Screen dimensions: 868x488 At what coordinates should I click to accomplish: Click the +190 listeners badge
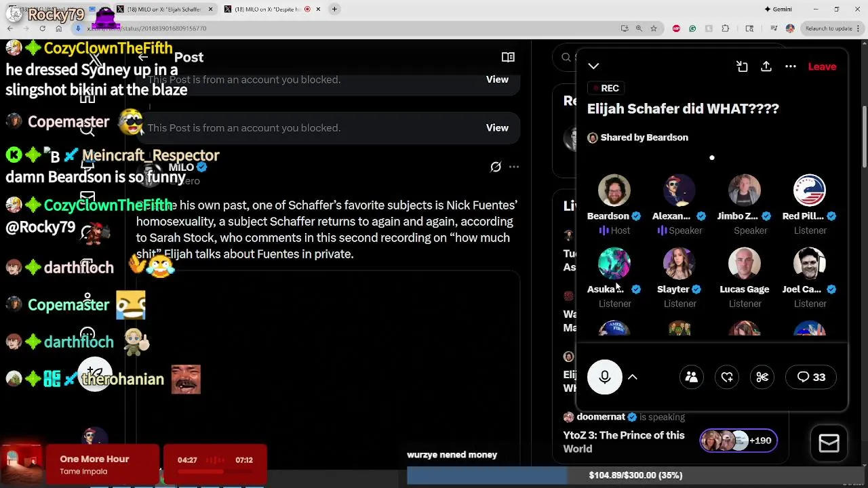coord(738,441)
